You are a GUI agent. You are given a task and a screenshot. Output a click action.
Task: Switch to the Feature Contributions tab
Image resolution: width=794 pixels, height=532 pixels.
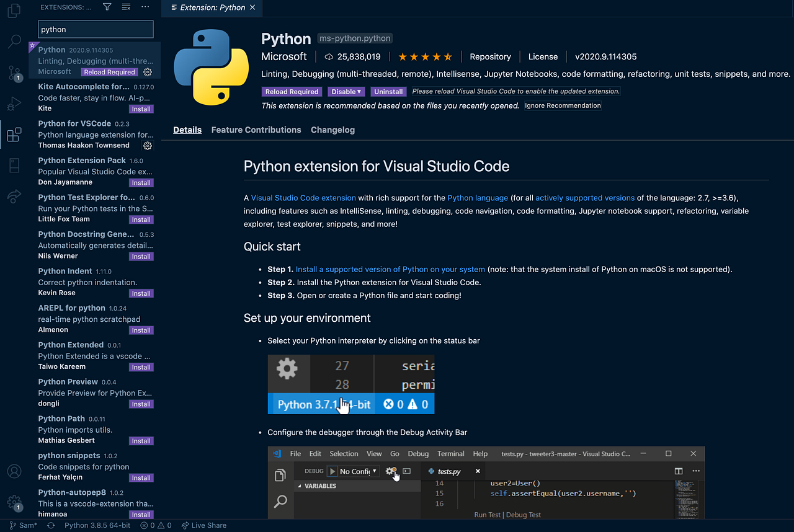click(256, 130)
